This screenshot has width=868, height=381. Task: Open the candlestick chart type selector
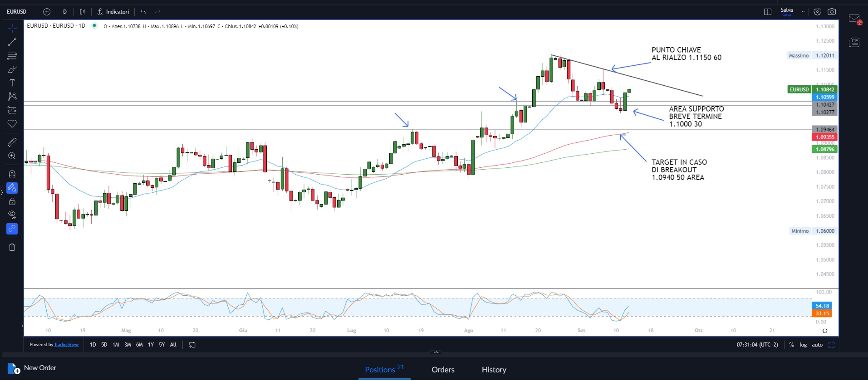(83, 12)
